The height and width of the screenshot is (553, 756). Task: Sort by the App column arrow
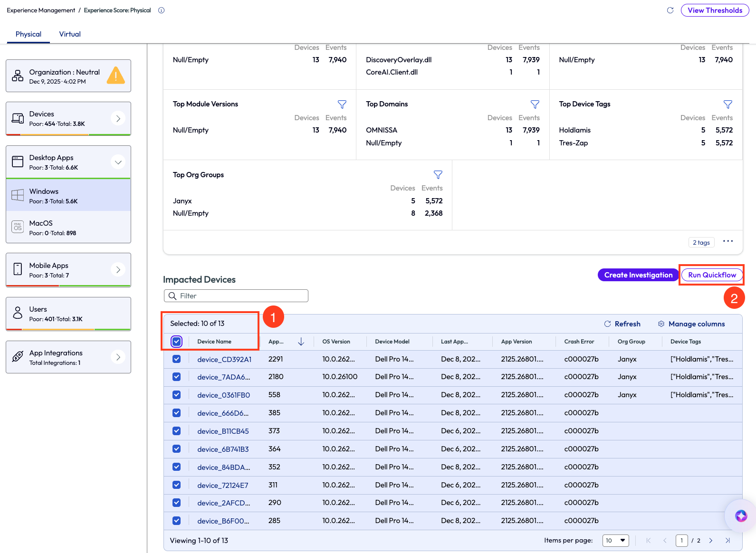point(301,342)
